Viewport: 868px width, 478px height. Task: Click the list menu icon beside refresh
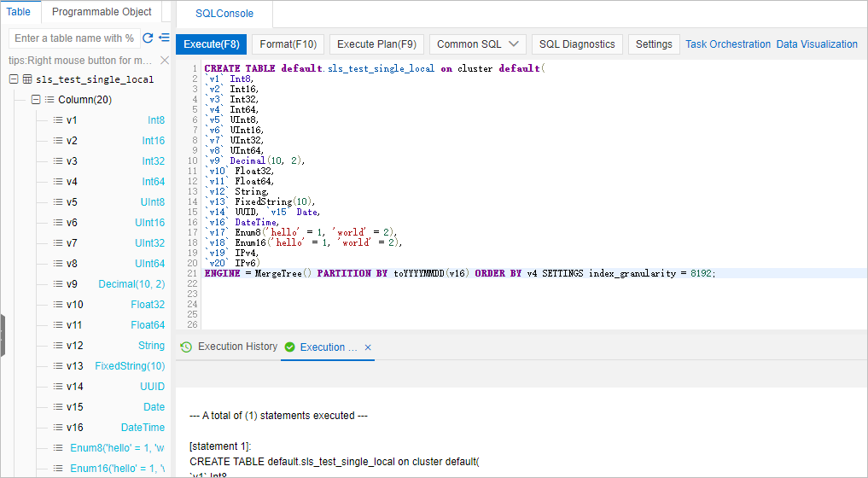(164, 38)
